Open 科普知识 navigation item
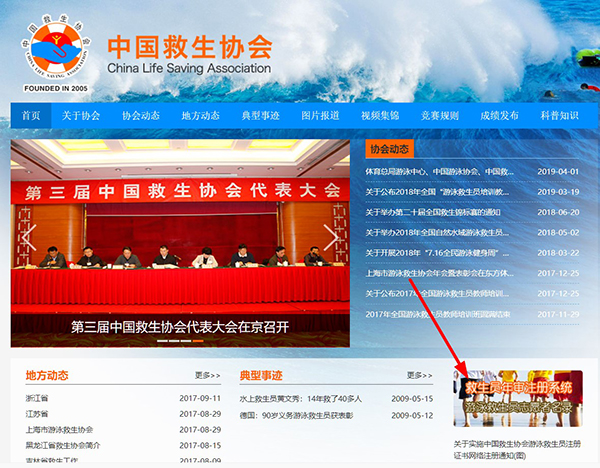This screenshot has height=468, width=600. click(559, 116)
